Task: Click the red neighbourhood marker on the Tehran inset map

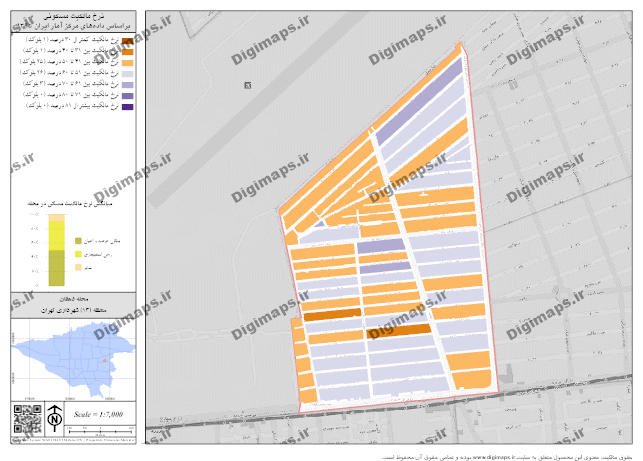Action: [105, 360]
